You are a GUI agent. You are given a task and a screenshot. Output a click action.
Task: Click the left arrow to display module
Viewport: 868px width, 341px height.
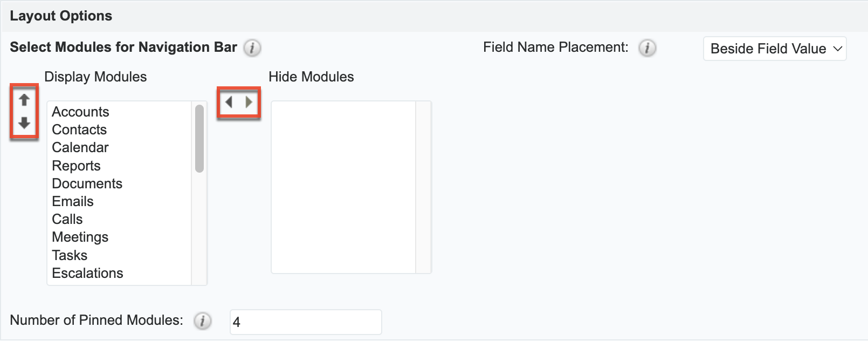[x=229, y=102]
